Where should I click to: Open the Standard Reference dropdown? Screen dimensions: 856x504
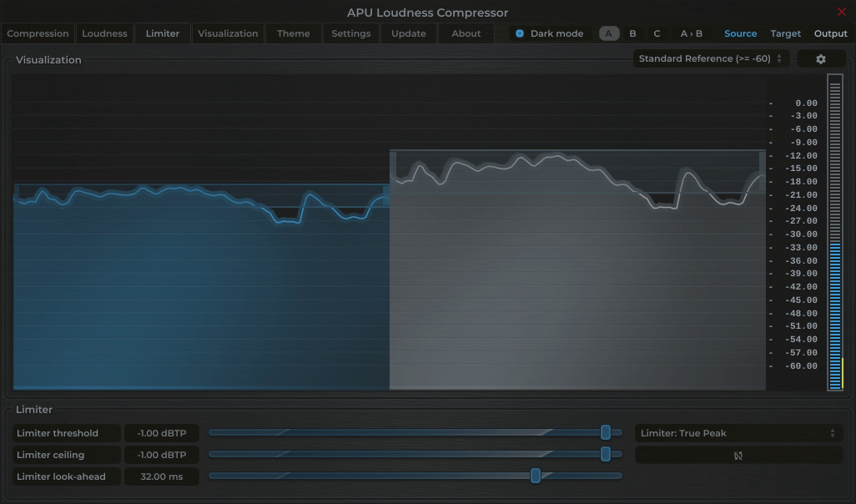point(705,58)
